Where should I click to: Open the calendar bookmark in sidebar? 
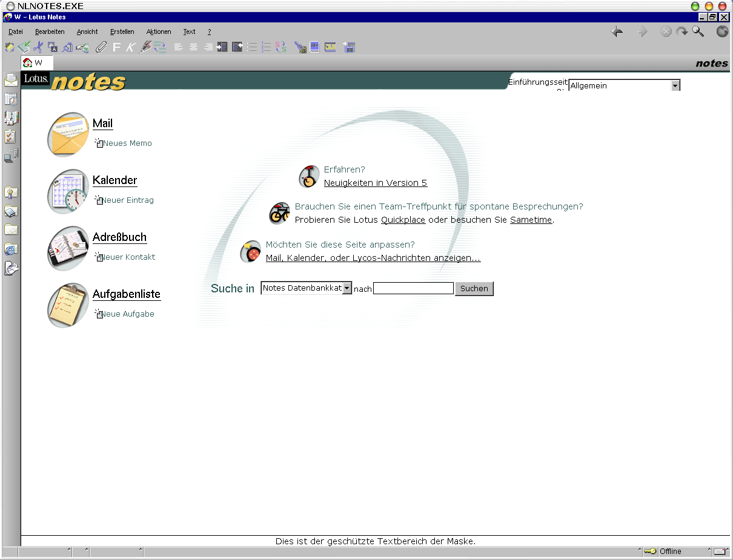pos(11,99)
